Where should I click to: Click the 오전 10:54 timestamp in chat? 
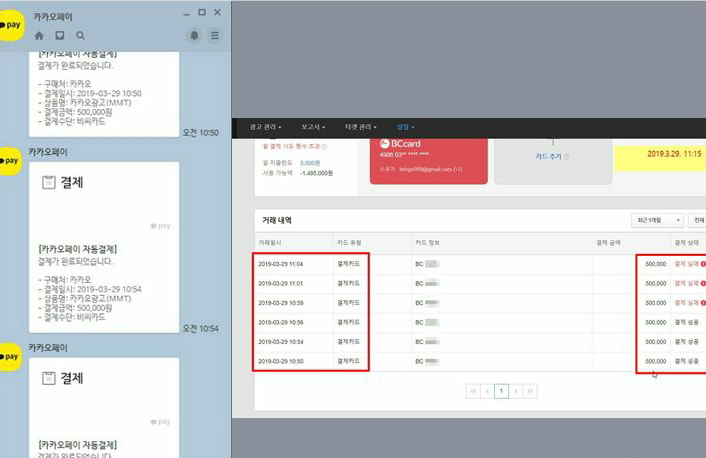click(x=200, y=329)
